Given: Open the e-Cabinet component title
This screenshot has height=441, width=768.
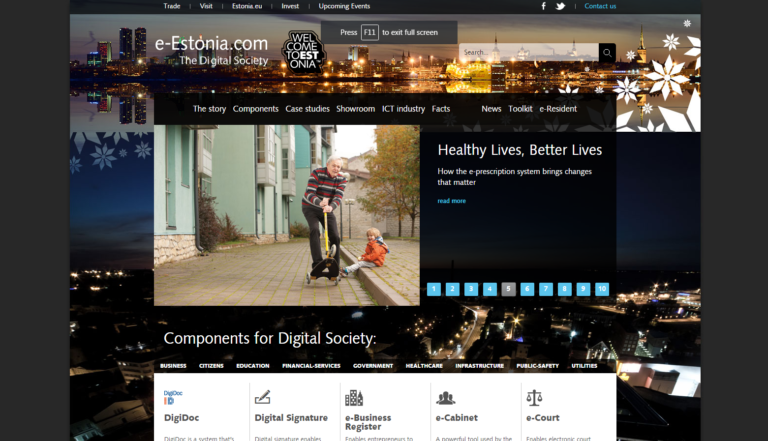Looking at the screenshot, I should click(x=456, y=418).
